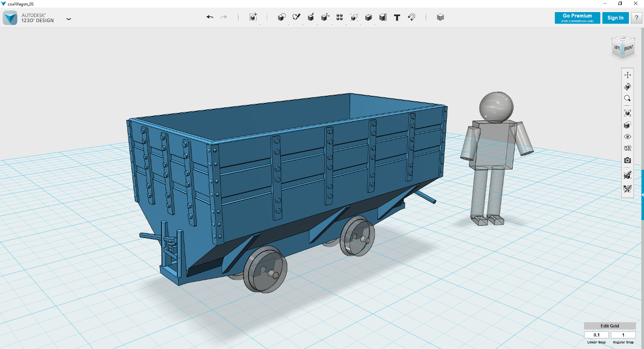Select the front transparent wagon wheel
Viewport: 644px width, 349px height.
pyautogui.click(x=265, y=269)
